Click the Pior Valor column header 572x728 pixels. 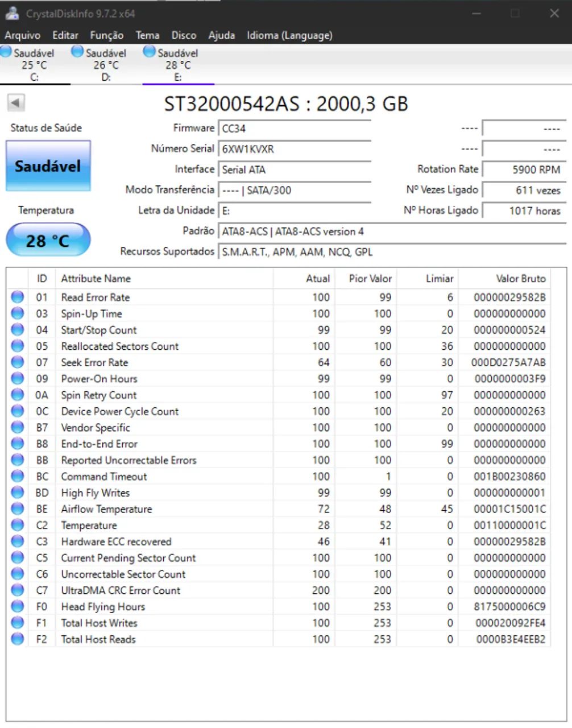[x=366, y=278]
